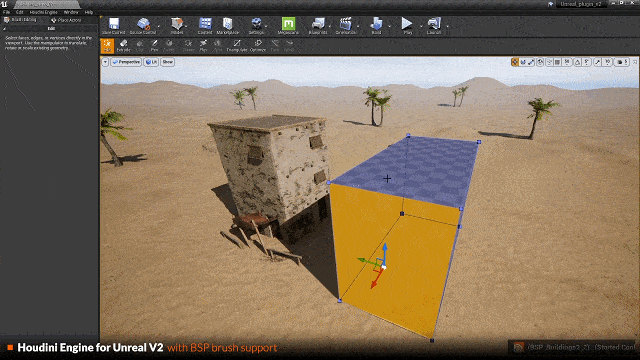The width and height of the screenshot is (640, 360).
Task: Toggle the translate gizmo mode in viewport
Action: coord(515,62)
